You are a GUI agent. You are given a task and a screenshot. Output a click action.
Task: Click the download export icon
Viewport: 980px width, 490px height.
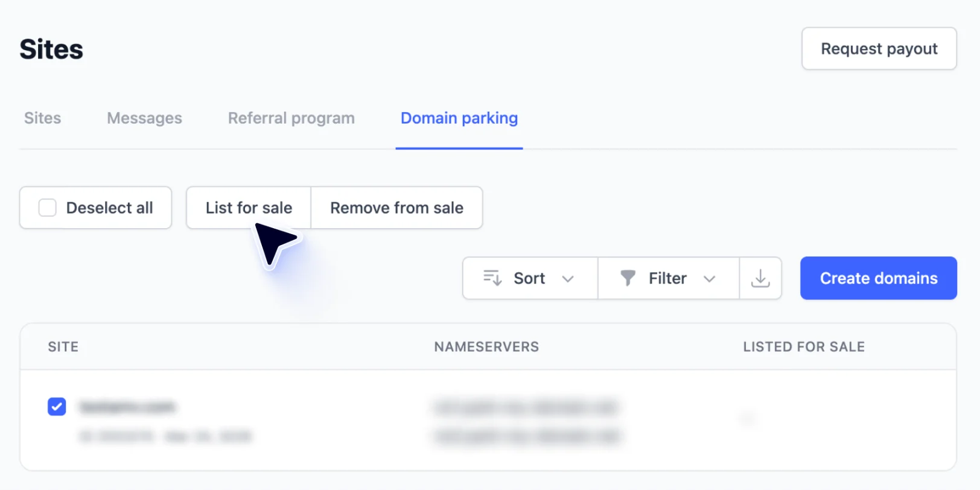click(760, 278)
